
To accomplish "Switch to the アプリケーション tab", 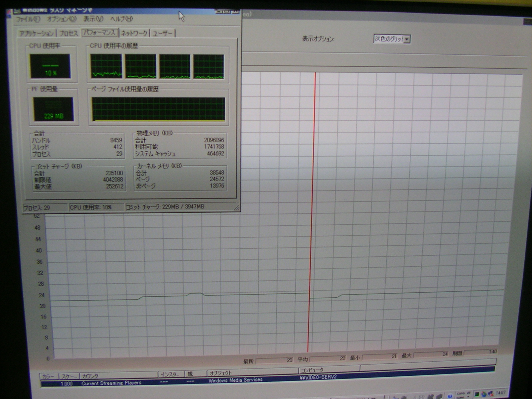I will point(36,34).
